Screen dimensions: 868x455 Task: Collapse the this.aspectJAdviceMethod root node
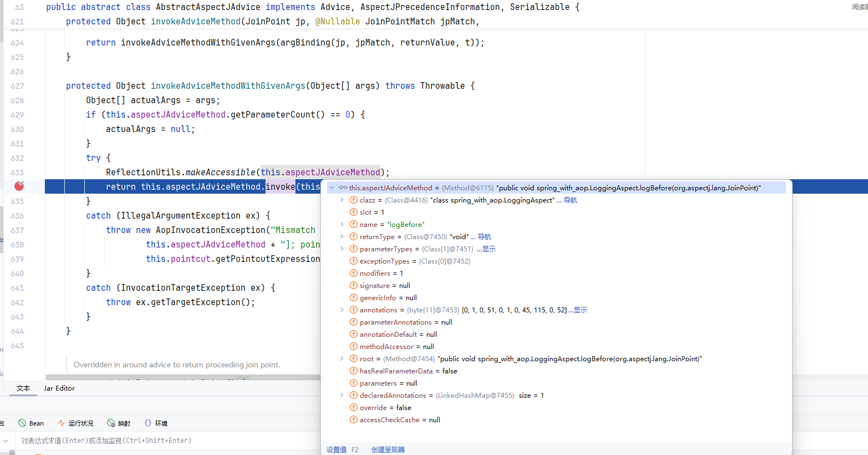[x=331, y=188]
